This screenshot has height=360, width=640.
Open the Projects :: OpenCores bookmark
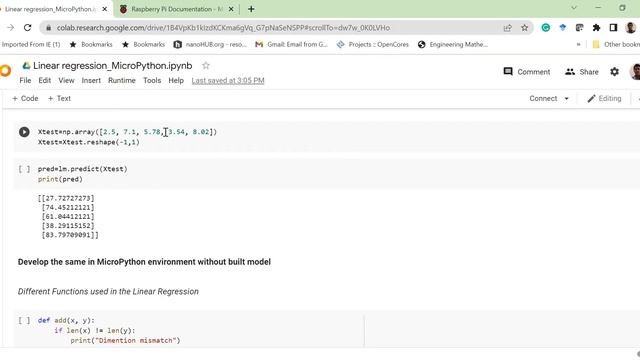[372, 44]
